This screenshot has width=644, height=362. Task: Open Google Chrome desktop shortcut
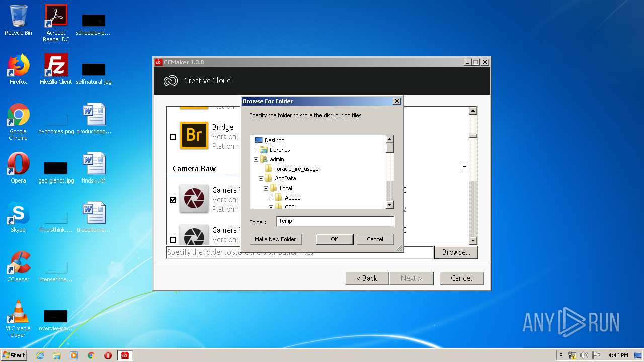(x=18, y=122)
